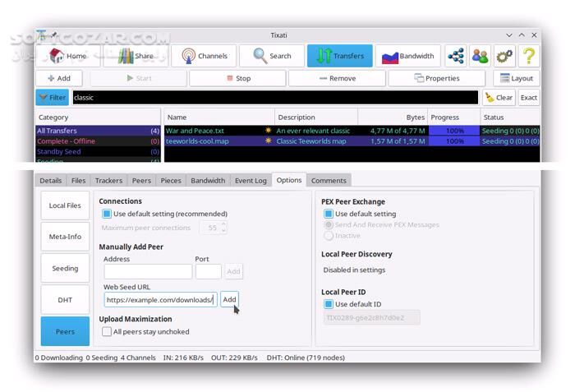The height and width of the screenshot is (392, 575).
Task: Adjust the Maximum peer connections stepper
Action: tap(223, 228)
